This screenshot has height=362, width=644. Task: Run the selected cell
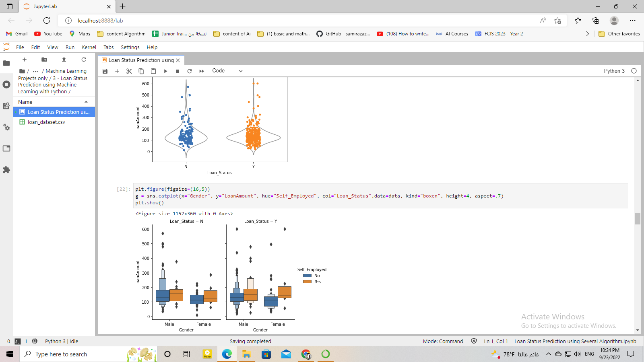165,71
